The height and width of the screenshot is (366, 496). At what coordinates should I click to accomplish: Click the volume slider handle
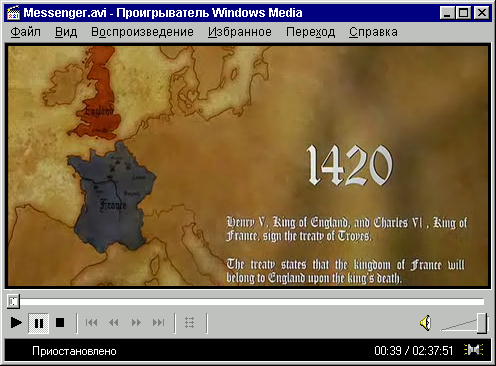click(x=482, y=323)
